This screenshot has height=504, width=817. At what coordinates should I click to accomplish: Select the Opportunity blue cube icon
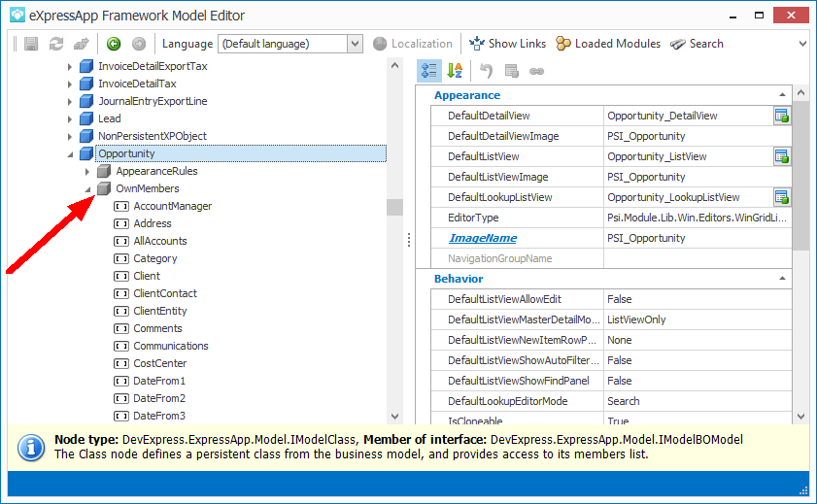pos(85,153)
